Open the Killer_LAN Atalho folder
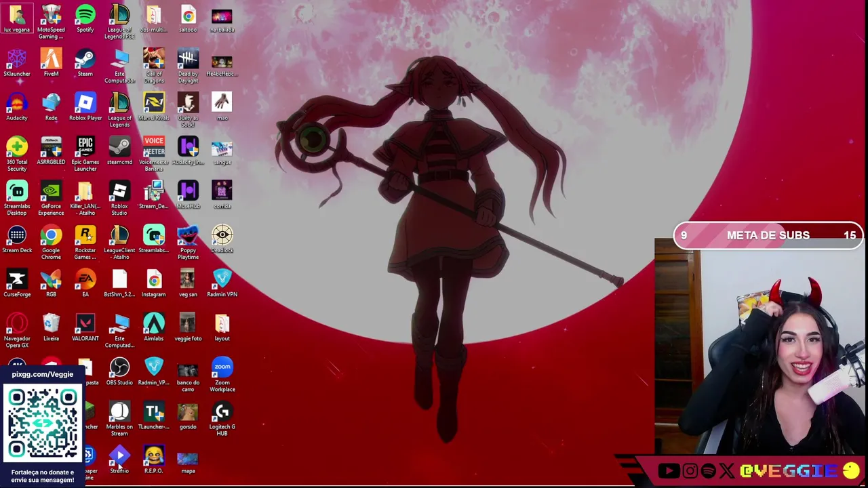Screen dimensions: 868x488 85,198
